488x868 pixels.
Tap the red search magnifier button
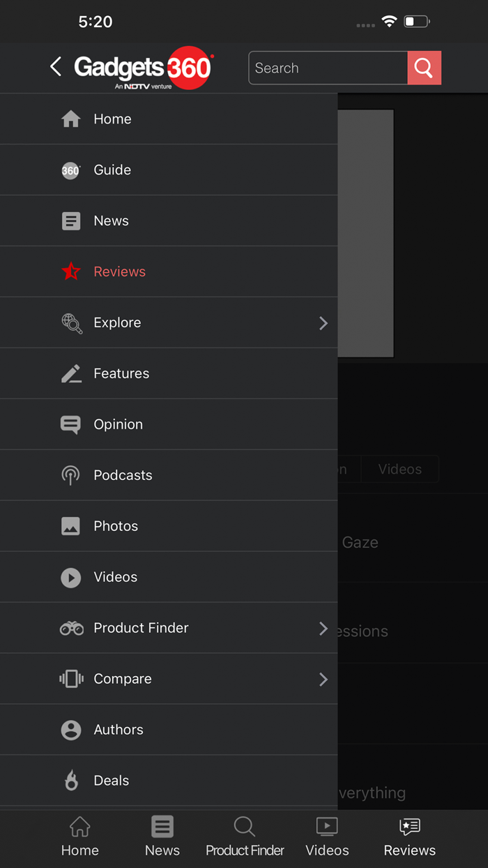[424, 68]
